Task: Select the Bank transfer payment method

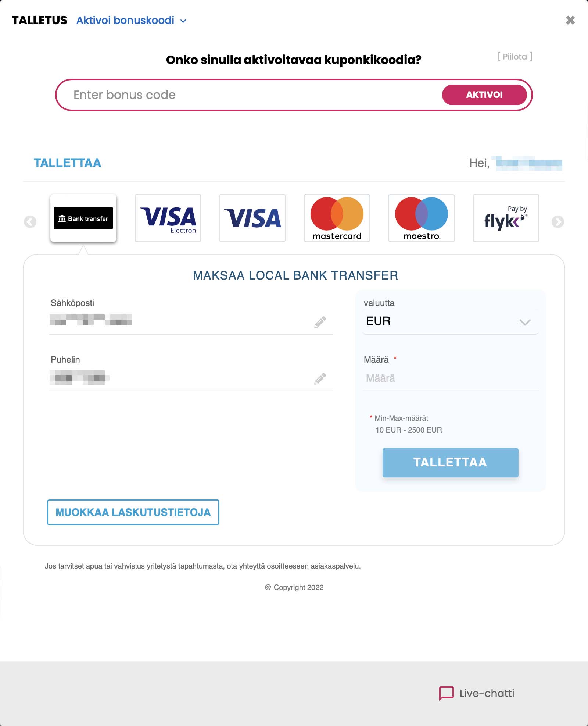Action: (x=83, y=218)
